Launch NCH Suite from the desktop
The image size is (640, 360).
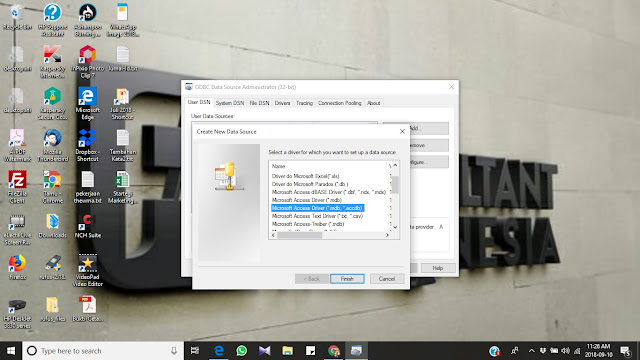[x=87, y=225]
